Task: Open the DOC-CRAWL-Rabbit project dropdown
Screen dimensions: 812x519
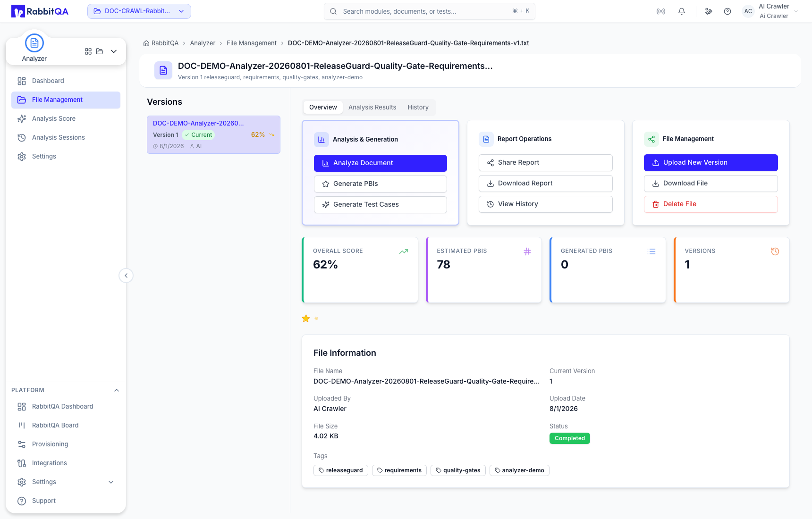Action: coord(139,11)
